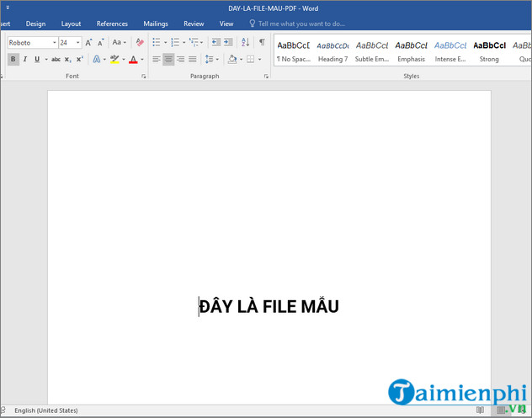Apply Intense Emphasis style
Image resolution: width=532 pixels, height=418 pixels.
(x=450, y=51)
